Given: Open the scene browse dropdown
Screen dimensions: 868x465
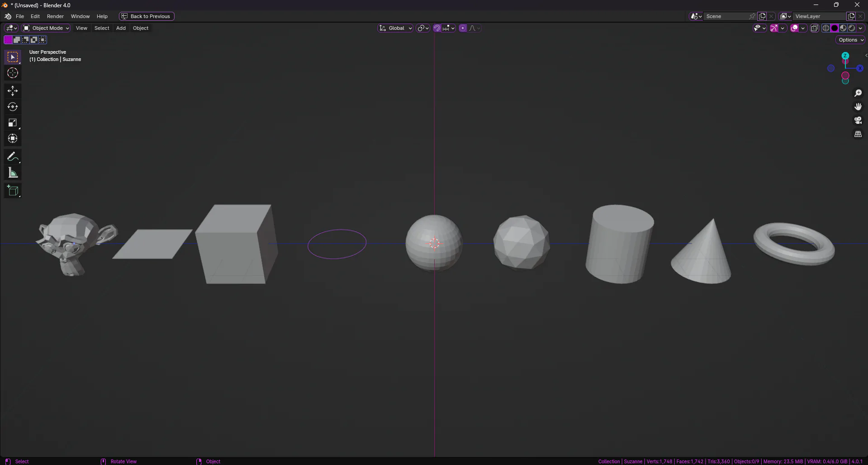Looking at the screenshot, I should pyautogui.click(x=696, y=16).
